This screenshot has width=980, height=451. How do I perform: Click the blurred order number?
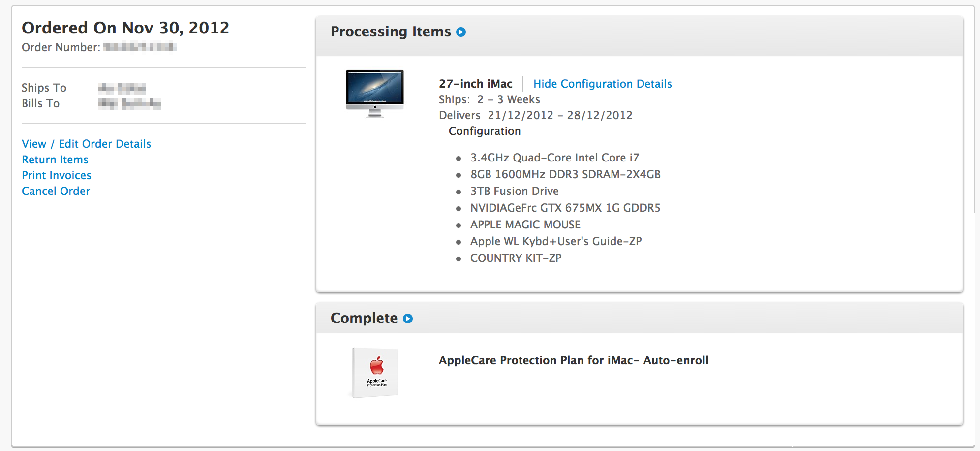[x=140, y=47]
